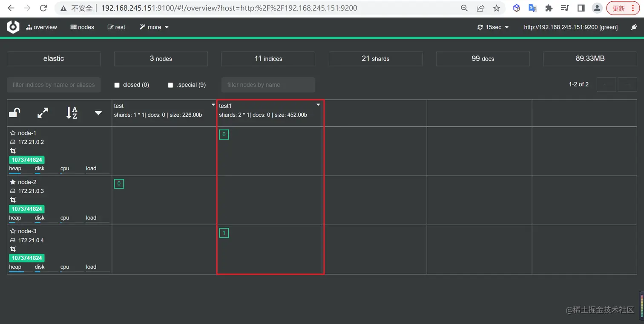
Task: Click the Cerebro hexagon logo
Action: point(13,27)
